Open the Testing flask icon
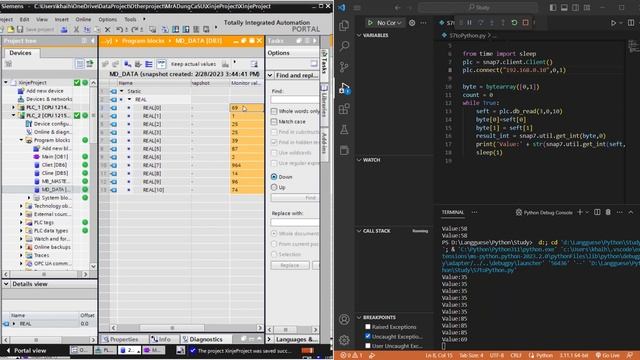This screenshot has width=640, height=360. coord(344,129)
